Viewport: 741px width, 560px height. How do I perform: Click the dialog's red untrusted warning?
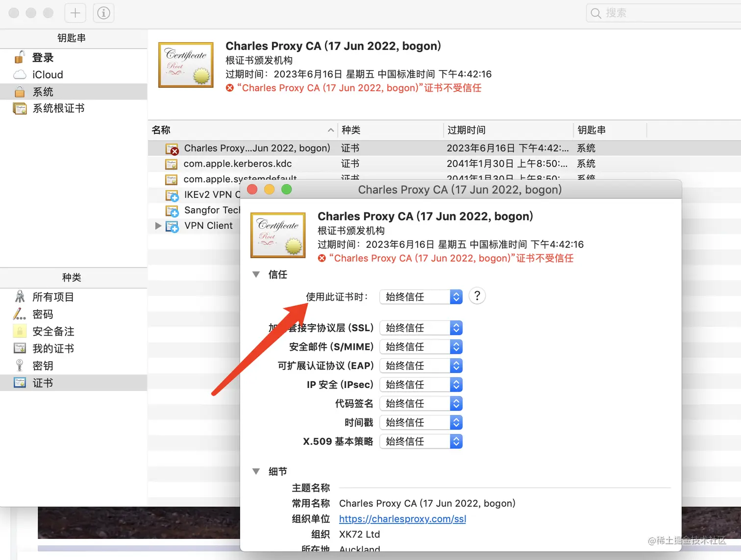[445, 258]
